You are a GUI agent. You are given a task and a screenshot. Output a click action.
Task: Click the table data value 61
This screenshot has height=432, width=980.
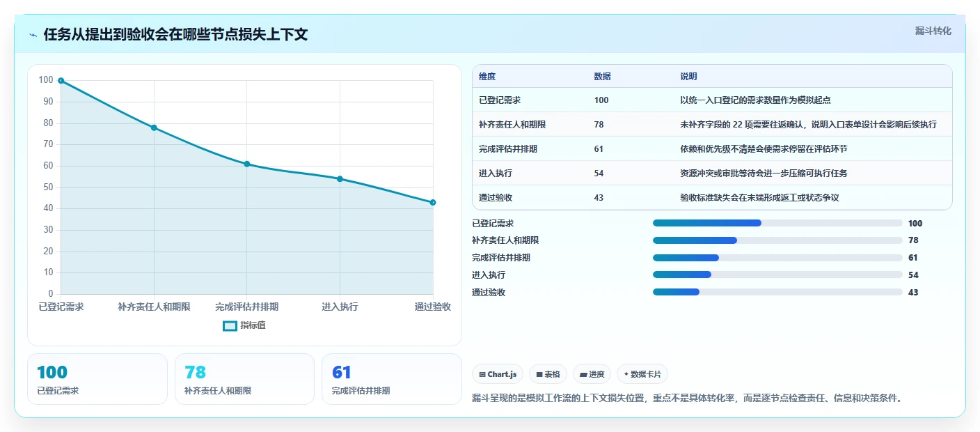[599, 149]
